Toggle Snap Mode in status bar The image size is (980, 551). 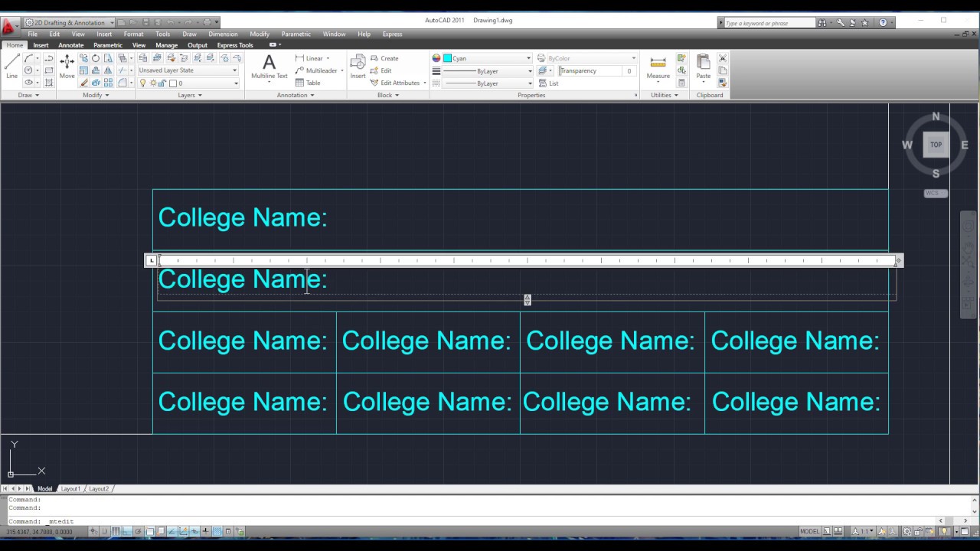point(105,531)
